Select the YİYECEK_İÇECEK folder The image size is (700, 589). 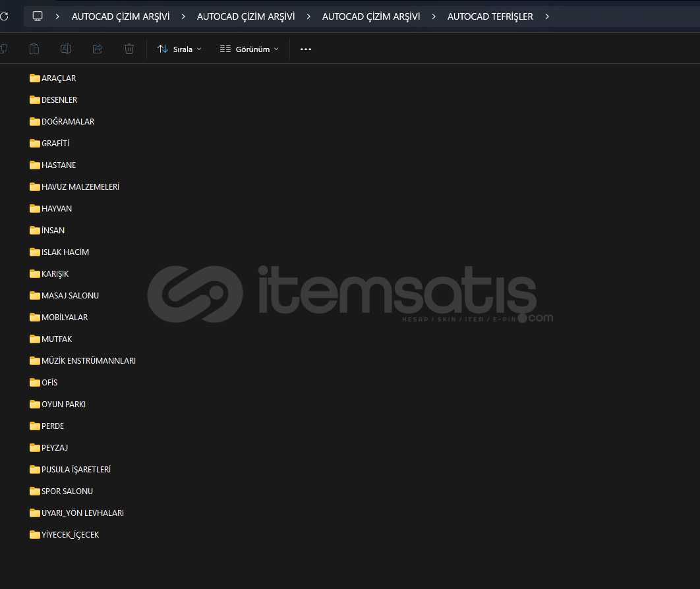(x=70, y=535)
